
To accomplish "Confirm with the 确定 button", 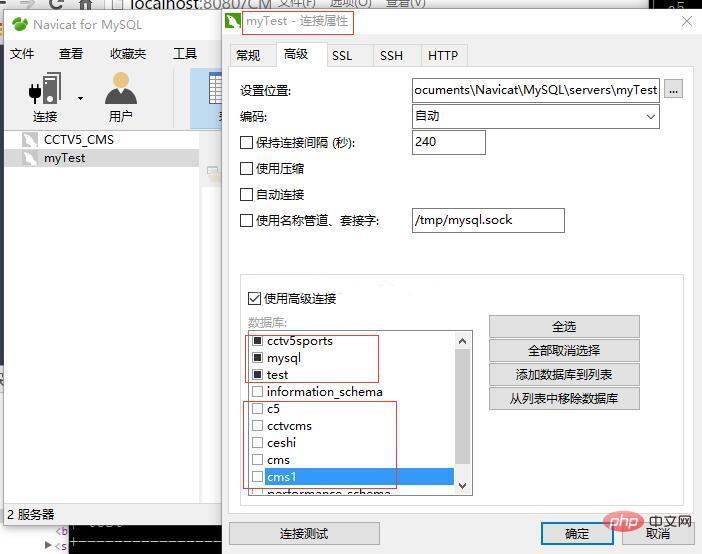I will (x=577, y=533).
